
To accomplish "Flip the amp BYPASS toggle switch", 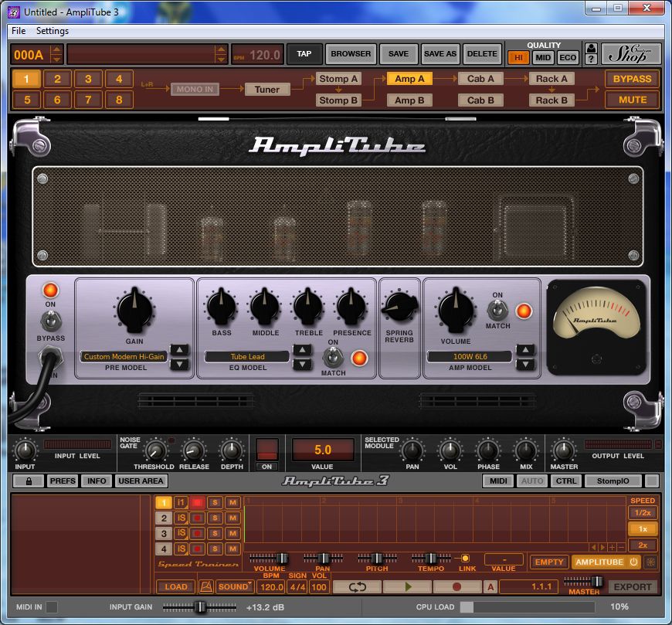I will pyautogui.click(x=51, y=321).
